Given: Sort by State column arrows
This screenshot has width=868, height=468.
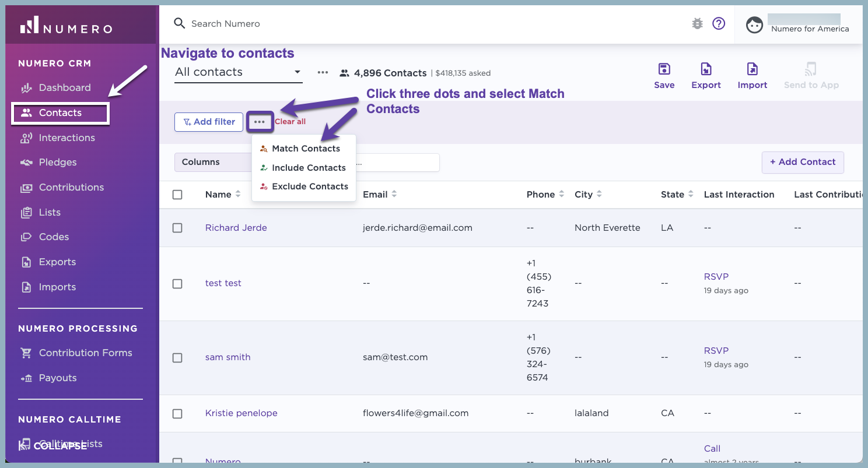Looking at the screenshot, I should click(691, 194).
